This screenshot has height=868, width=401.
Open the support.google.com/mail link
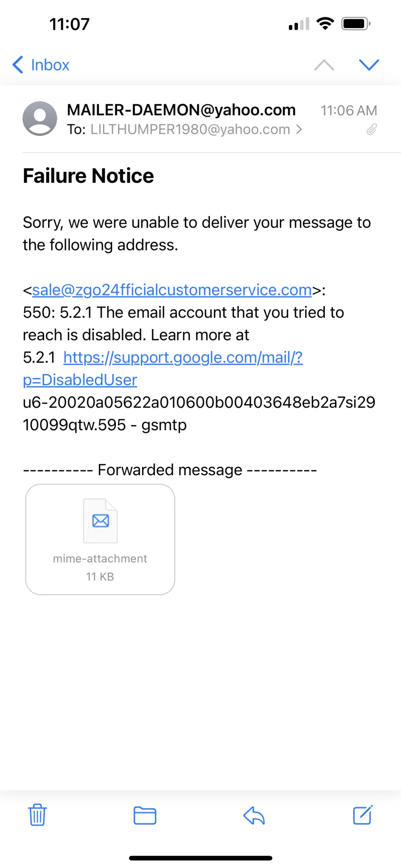tap(183, 357)
